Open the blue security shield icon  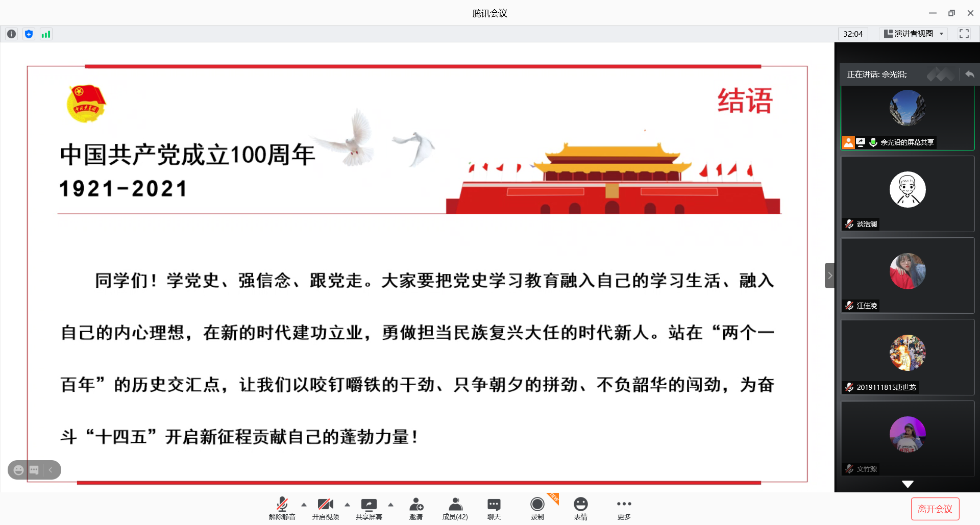pos(29,34)
